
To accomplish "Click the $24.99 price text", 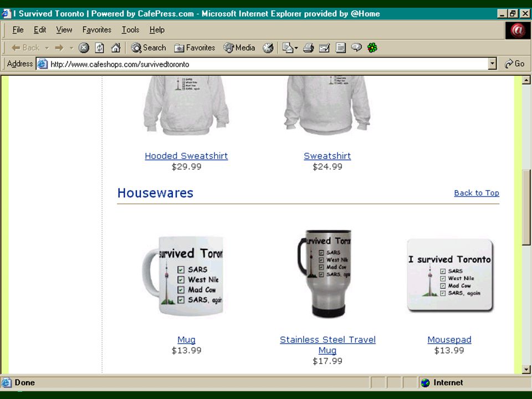I will (328, 167).
